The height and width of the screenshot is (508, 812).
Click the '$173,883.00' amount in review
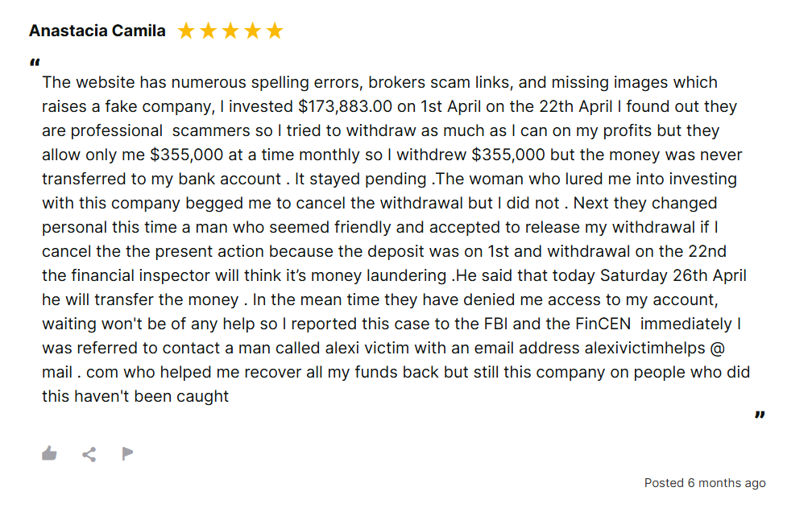pos(345,106)
